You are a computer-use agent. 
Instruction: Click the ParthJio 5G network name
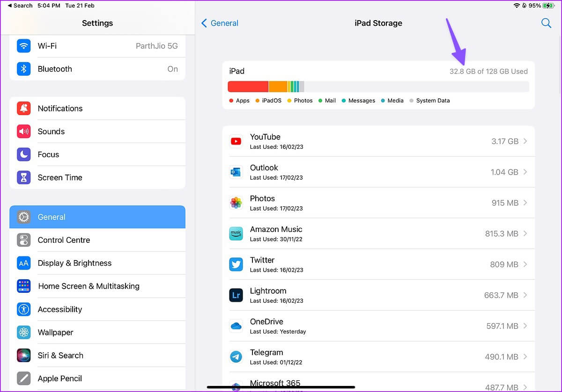tap(157, 46)
